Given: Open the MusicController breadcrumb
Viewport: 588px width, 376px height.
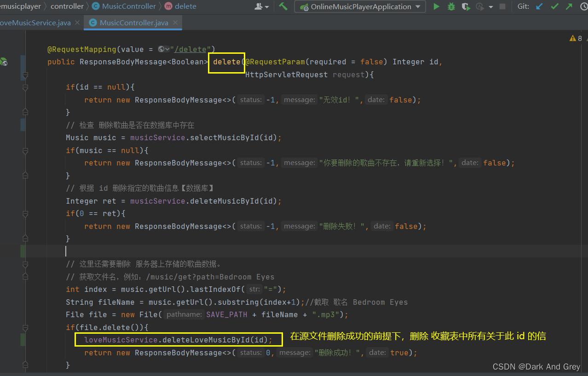Looking at the screenshot, I should pyautogui.click(x=124, y=6).
